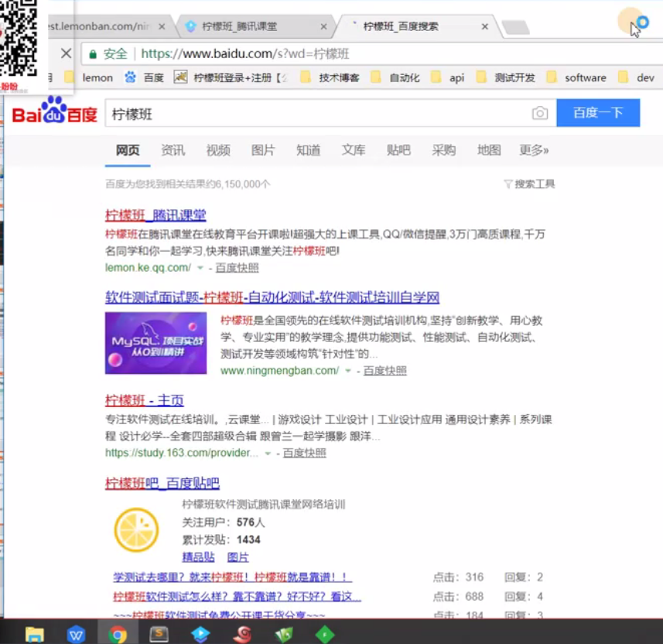Click www.ningmengban.com green URL text
This screenshot has width=663, height=644.
279,371
